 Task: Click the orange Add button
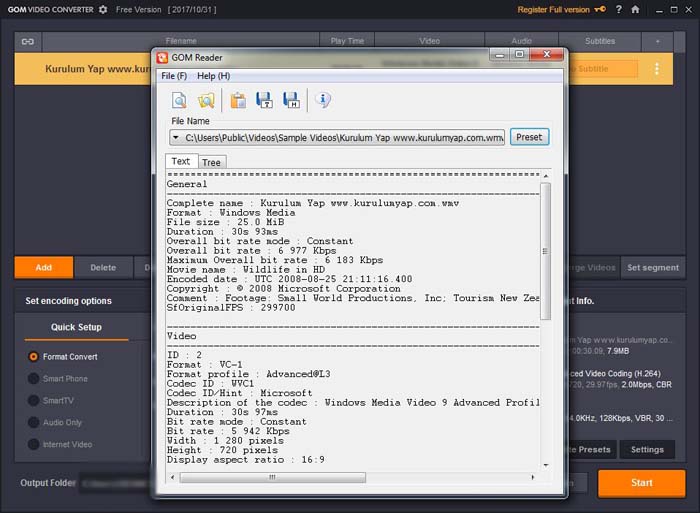point(44,267)
